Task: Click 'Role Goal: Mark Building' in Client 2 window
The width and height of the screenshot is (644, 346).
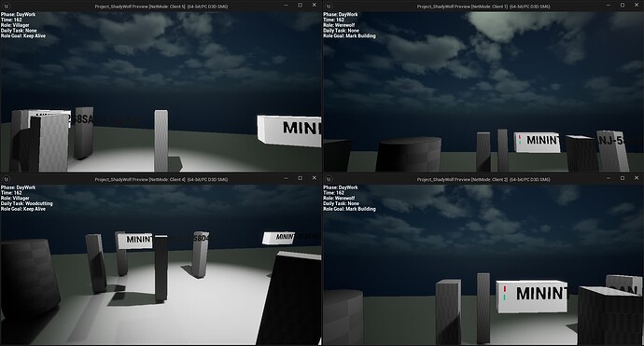Action: (x=349, y=209)
